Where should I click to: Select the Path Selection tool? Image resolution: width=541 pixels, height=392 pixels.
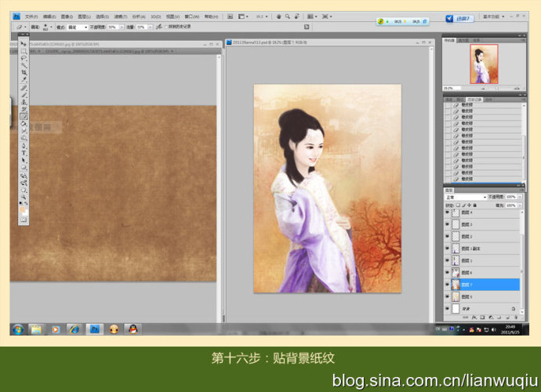24,161
